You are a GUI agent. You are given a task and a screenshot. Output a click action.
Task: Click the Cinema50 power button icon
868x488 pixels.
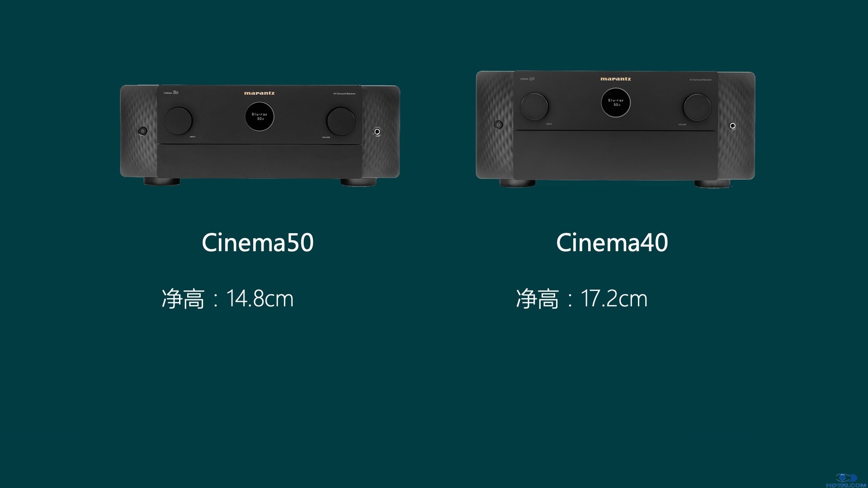[142, 131]
